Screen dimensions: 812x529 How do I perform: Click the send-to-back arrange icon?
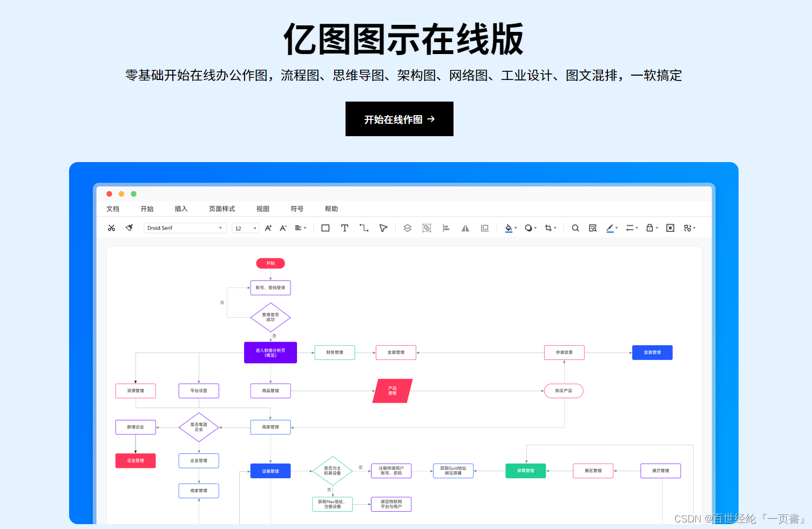pyautogui.click(x=485, y=228)
